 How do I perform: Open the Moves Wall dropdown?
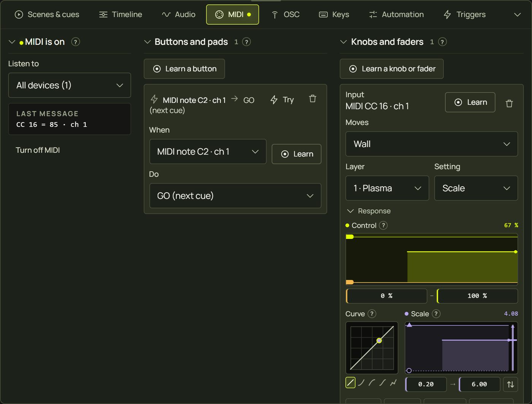click(x=432, y=144)
